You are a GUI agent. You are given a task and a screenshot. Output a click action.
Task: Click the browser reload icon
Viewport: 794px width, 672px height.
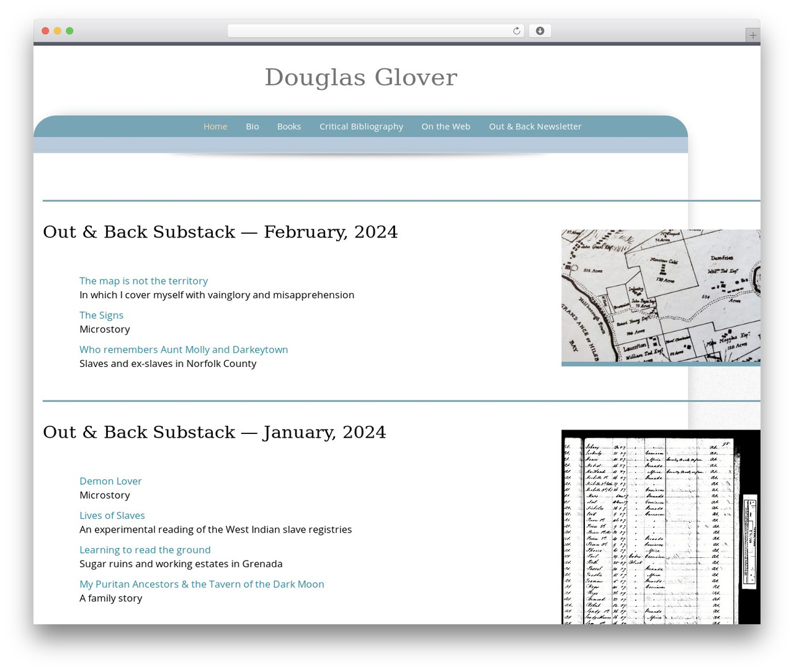(x=516, y=31)
